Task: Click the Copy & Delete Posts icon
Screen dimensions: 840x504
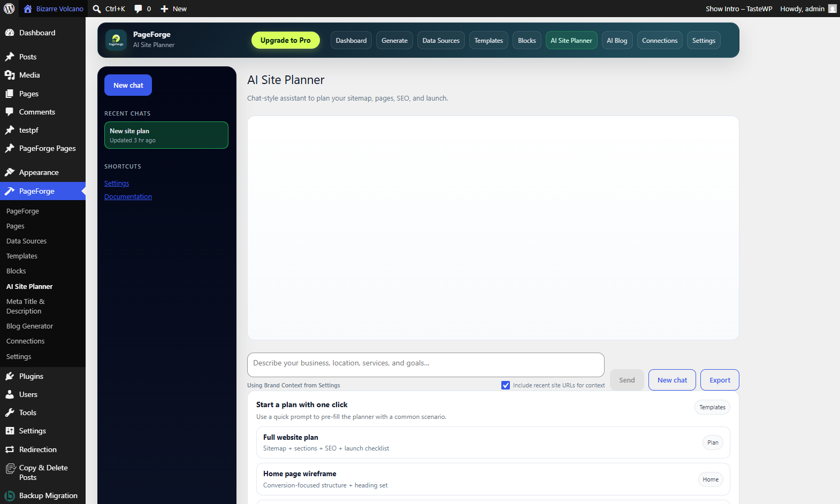Action: click(10, 469)
